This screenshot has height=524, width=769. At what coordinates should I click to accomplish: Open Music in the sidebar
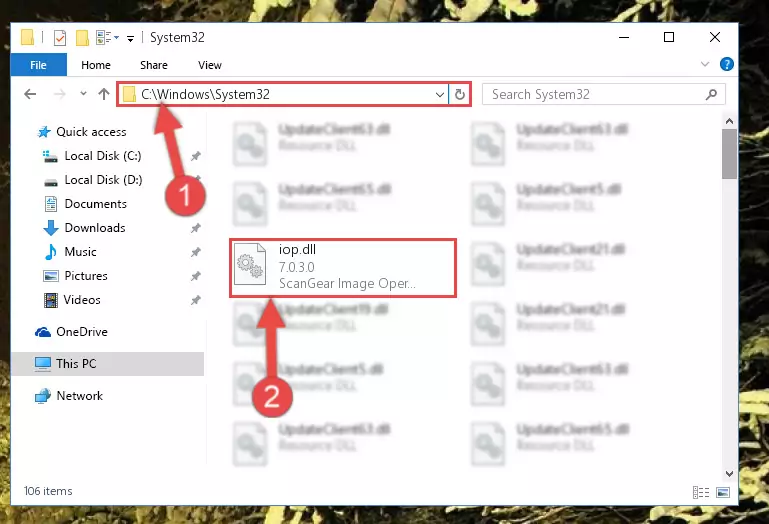tap(80, 252)
